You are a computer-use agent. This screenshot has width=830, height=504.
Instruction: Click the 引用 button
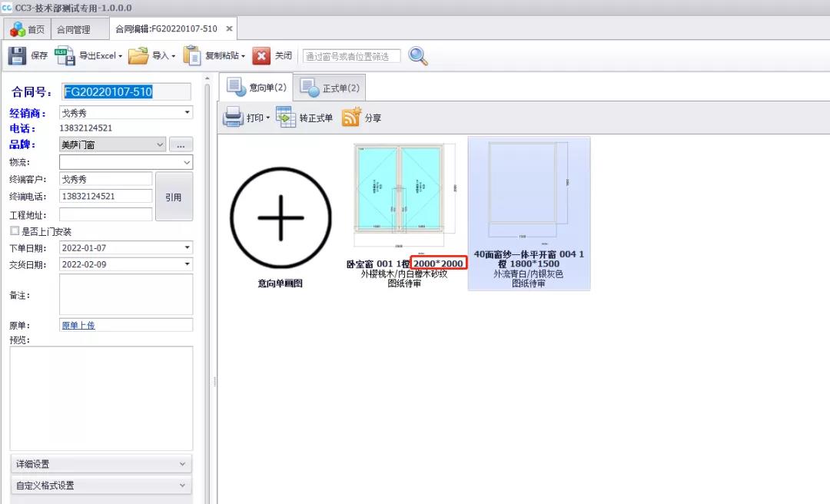tap(174, 197)
